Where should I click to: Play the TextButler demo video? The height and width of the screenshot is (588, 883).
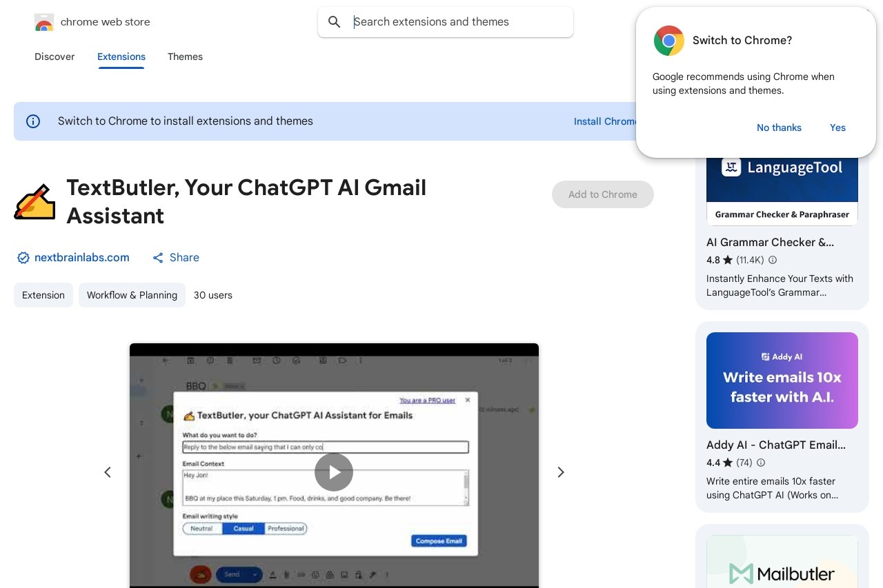coord(334,472)
